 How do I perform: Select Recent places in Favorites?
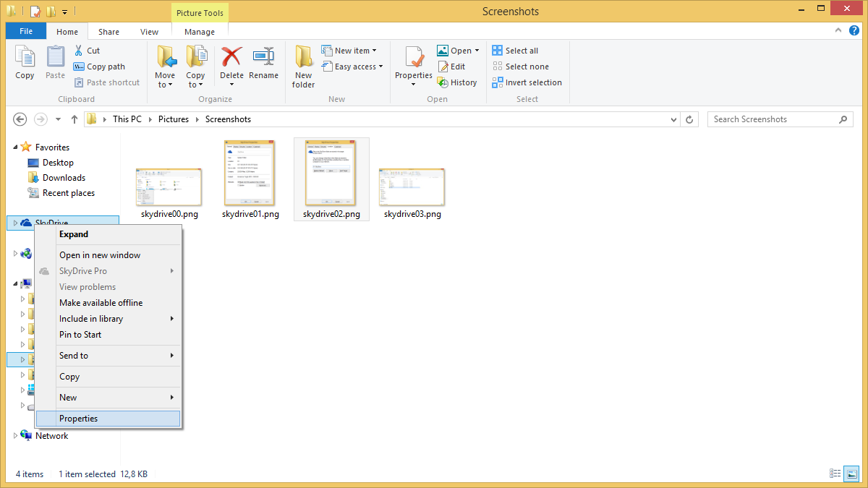(x=61, y=193)
